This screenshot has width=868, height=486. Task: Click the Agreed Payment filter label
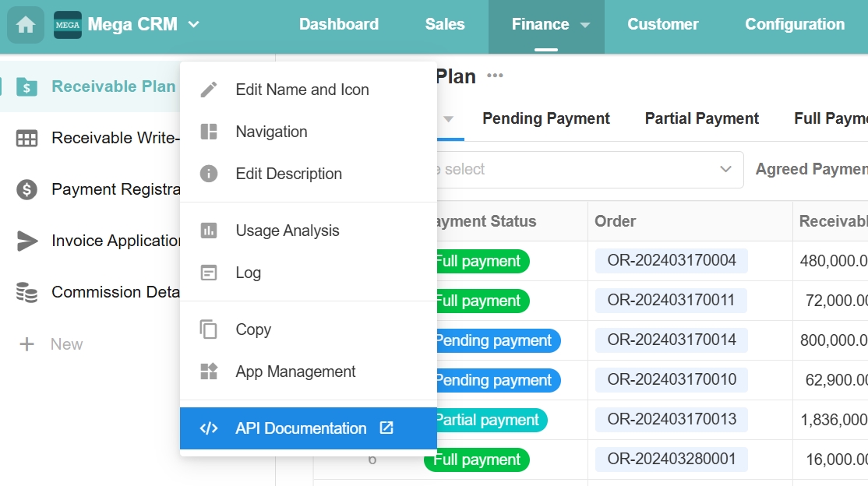(812, 169)
